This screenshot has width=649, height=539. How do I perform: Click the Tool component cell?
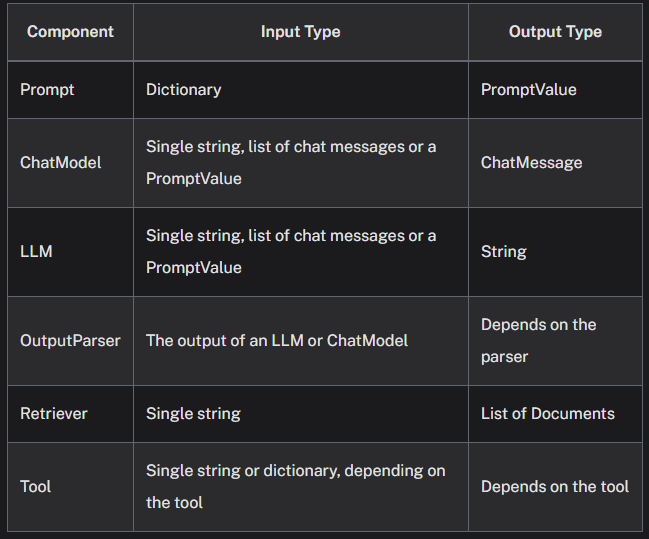[x=35, y=486]
